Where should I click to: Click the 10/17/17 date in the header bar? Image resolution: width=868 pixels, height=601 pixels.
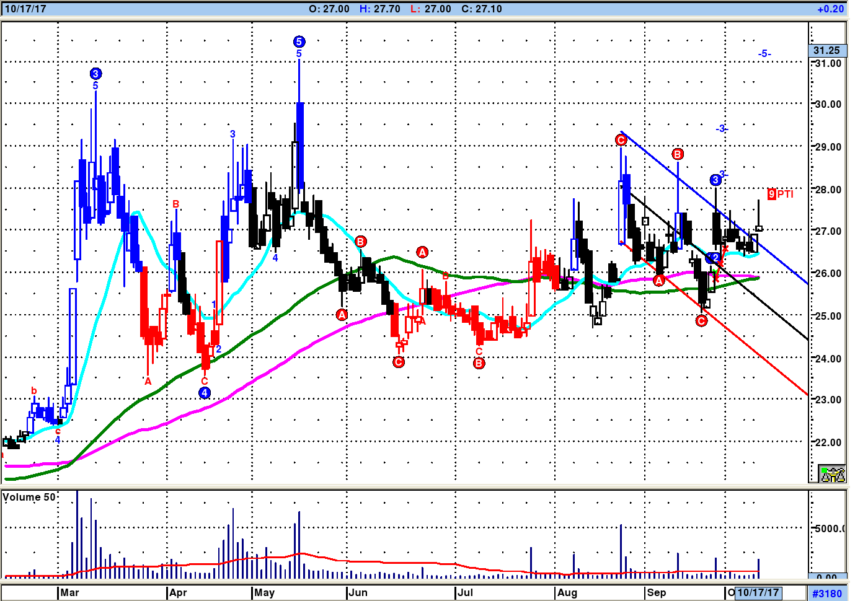[25, 9]
